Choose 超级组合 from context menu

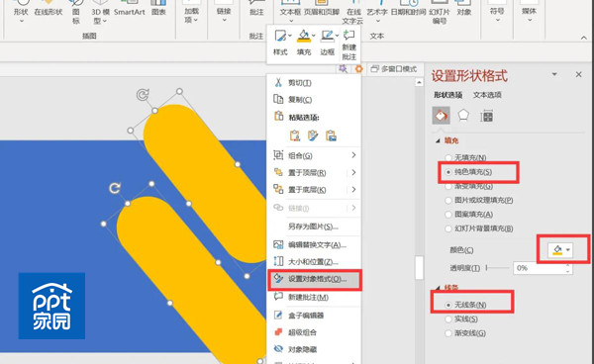point(314,332)
